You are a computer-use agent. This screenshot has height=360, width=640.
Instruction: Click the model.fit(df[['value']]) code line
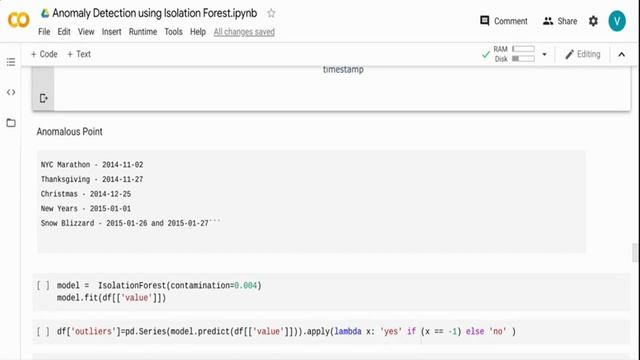pyautogui.click(x=111, y=298)
